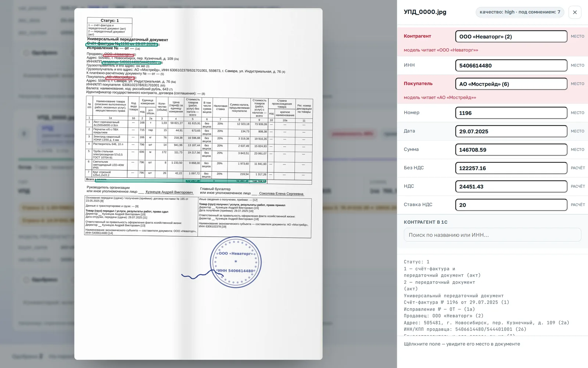
Task: Click table row 'Лист горячекатаный' in document
Action: coord(199,124)
